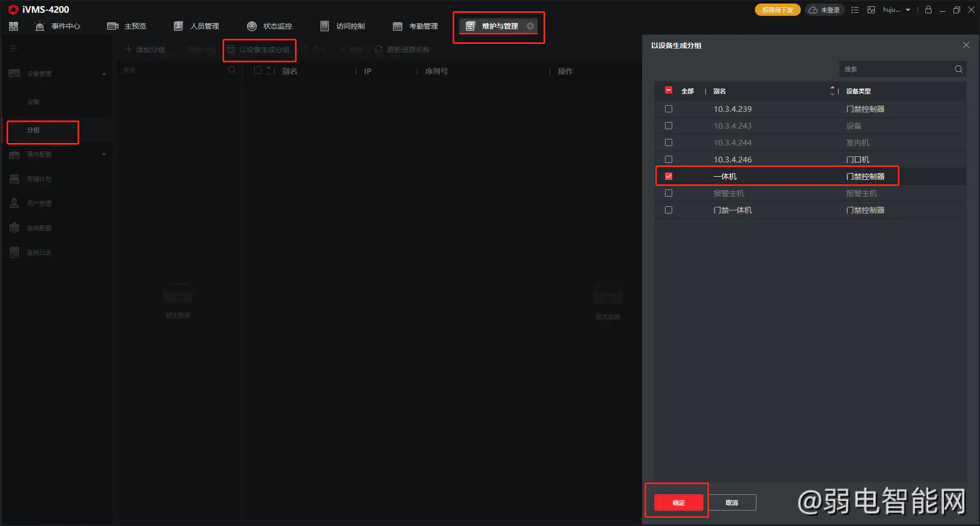Check the 10.3.4.246 device checkbox
The width and height of the screenshot is (980, 526).
coord(669,159)
